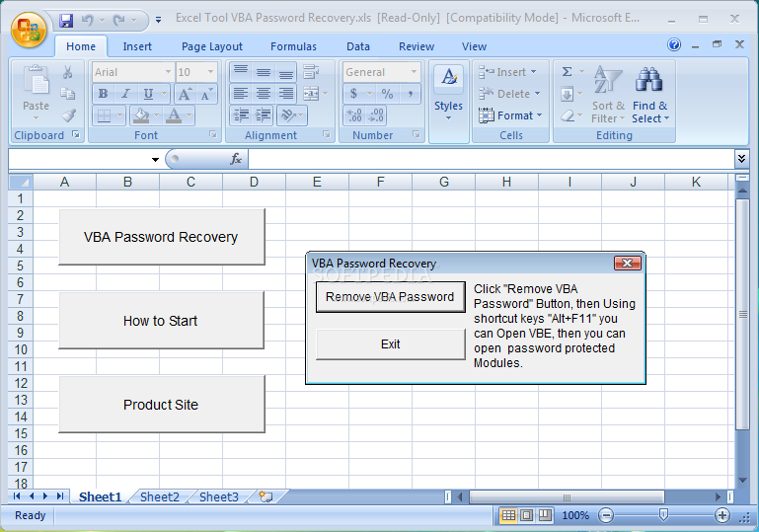Click the Remove VBA Password button

(x=390, y=297)
